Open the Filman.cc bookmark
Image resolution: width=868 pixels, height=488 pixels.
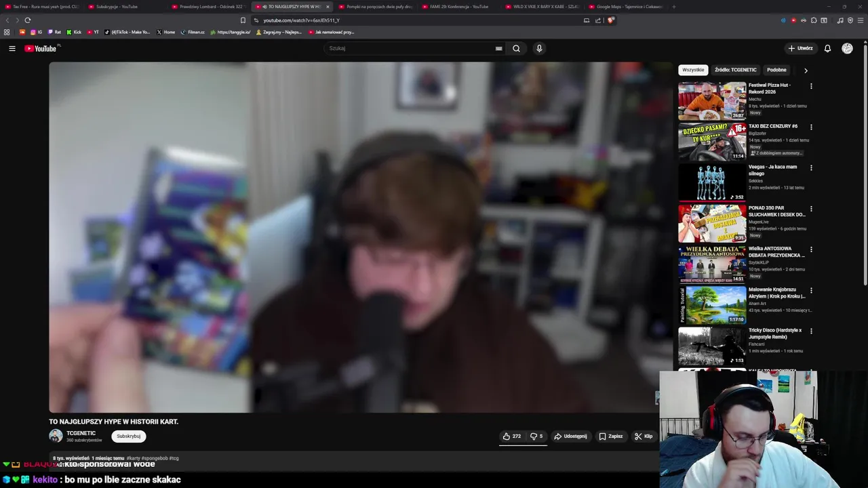pyautogui.click(x=193, y=32)
